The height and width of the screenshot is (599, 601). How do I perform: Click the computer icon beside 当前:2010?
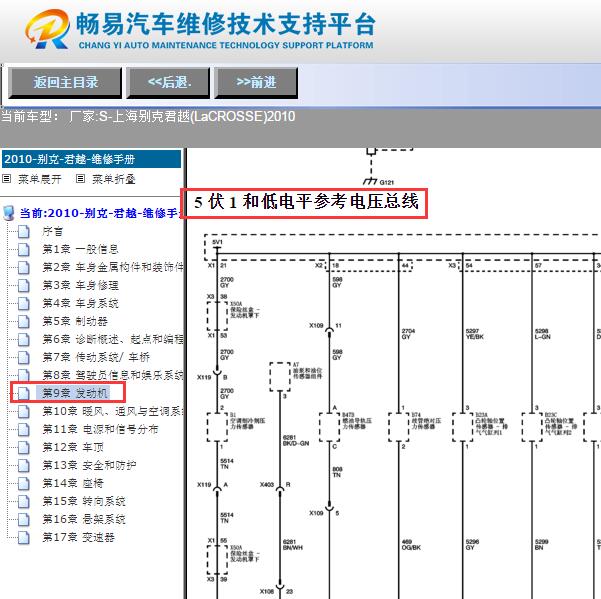coord(8,213)
